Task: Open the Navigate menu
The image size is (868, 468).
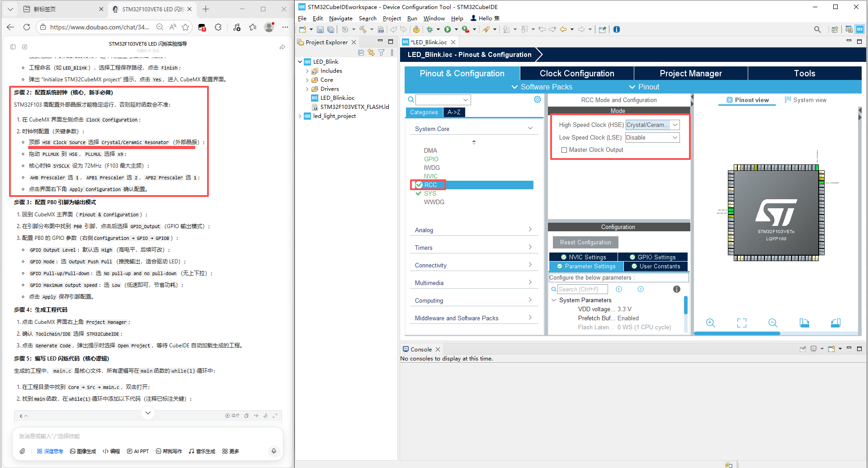Action: coord(340,19)
